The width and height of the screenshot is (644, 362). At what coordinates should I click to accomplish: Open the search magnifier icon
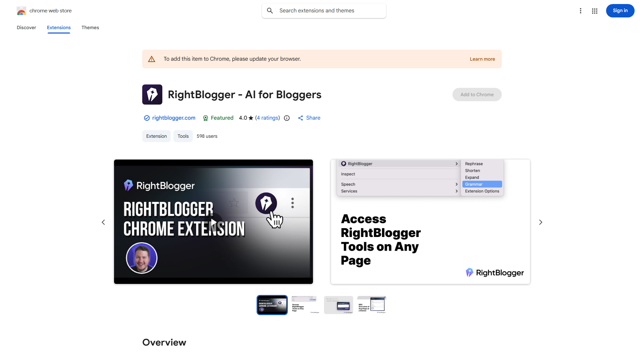click(x=270, y=10)
